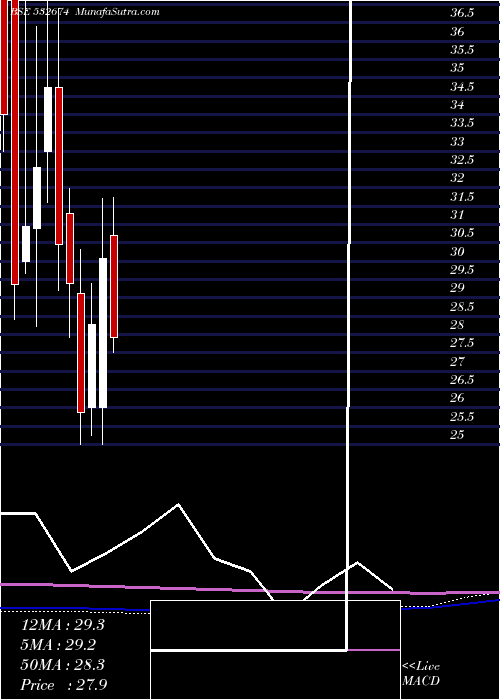The height and width of the screenshot is (700, 500).
Task: Click the Price : 27.9 legend value
Action: click(x=63, y=685)
